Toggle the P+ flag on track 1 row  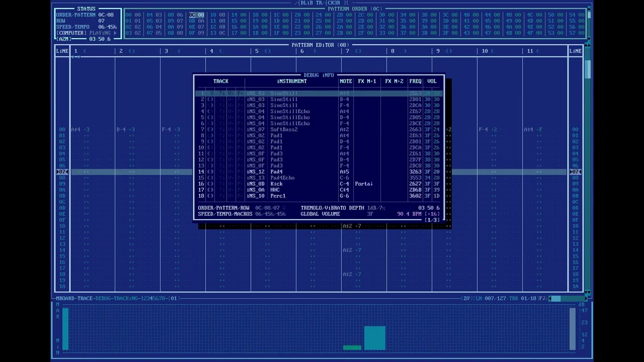(240, 94)
